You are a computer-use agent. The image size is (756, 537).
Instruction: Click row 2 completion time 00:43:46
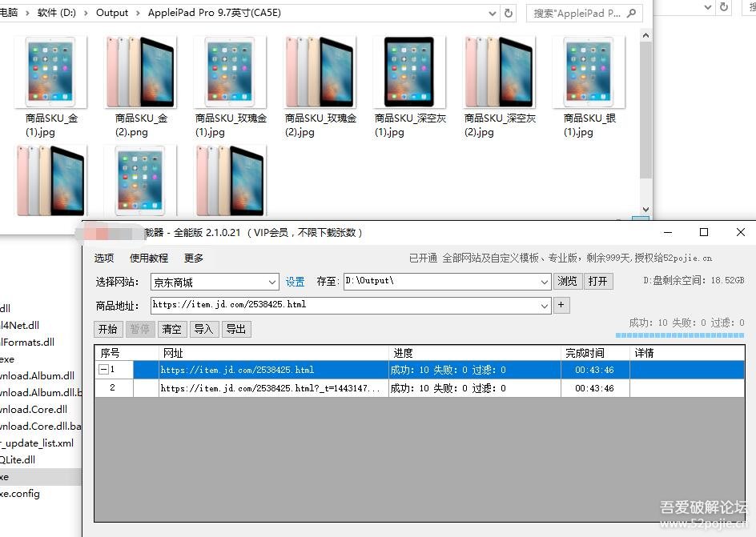595,388
